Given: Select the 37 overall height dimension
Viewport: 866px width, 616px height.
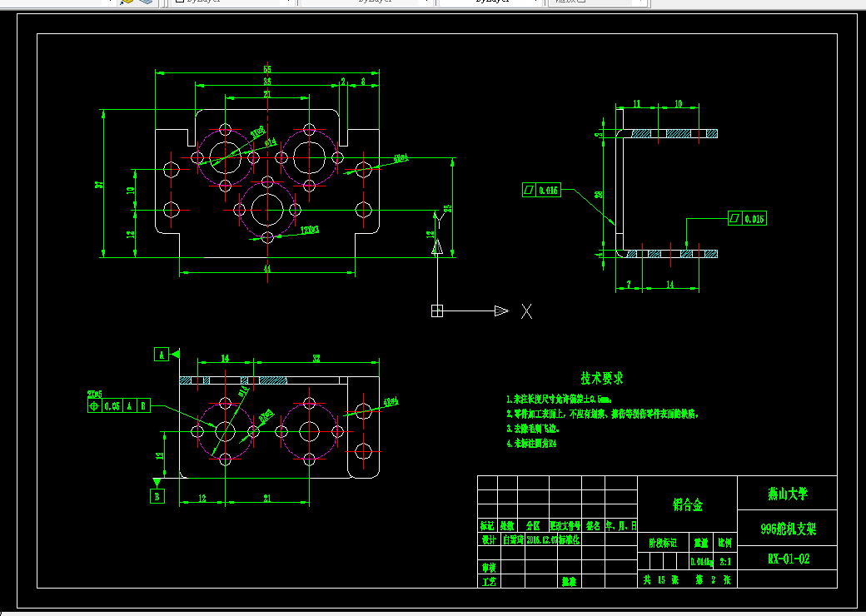Looking at the screenshot, I should coord(99,184).
